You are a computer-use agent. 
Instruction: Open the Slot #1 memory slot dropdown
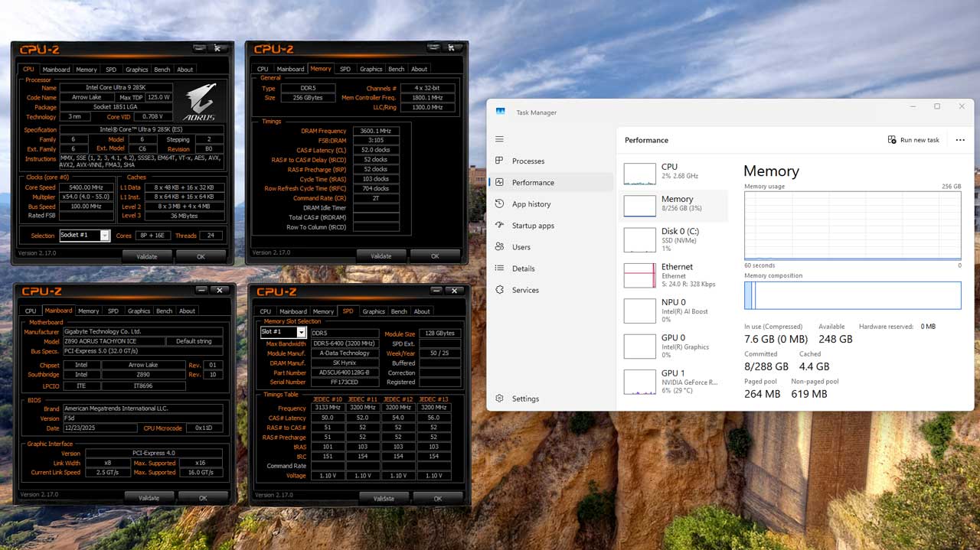click(303, 331)
